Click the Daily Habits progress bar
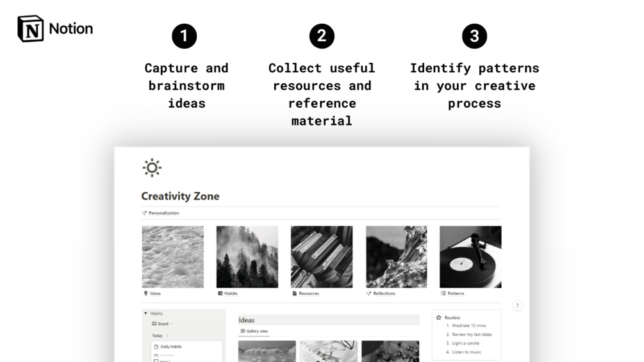644x362 pixels. coord(167,355)
